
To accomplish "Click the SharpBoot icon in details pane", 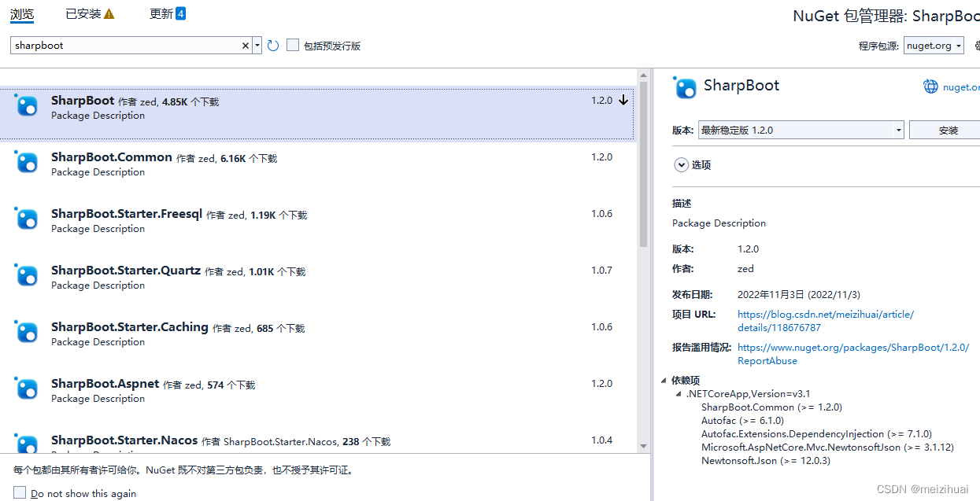I will pos(685,87).
